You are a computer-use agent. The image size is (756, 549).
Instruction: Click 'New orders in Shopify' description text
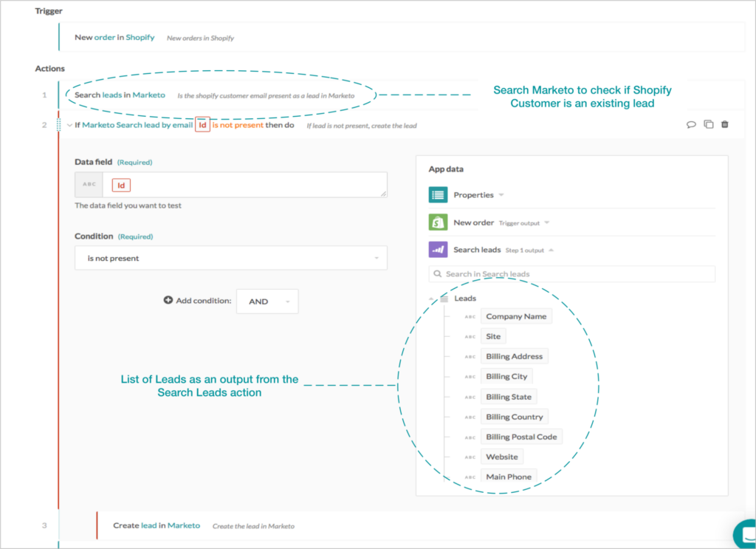tap(201, 38)
